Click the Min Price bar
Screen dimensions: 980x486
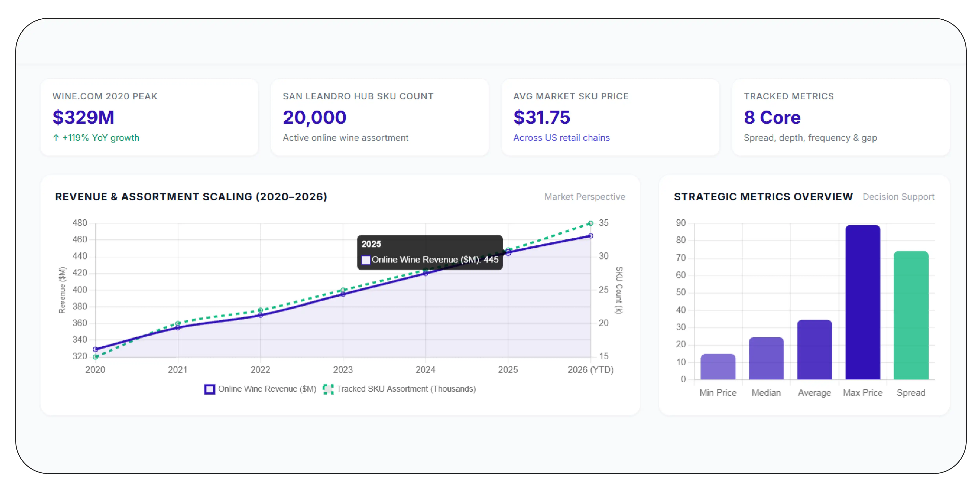(x=718, y=367)
